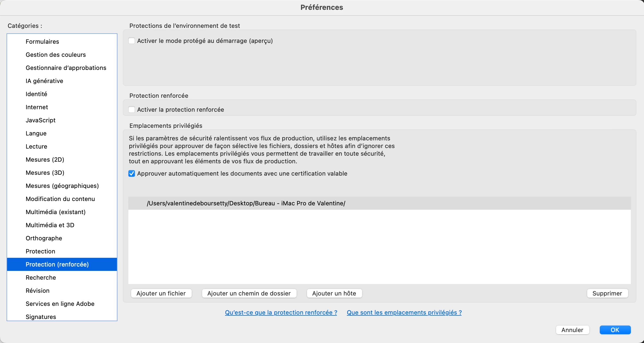
Task: Click Ajouter un chemin de dossier
Action: pyautogui.click(x=249, y=293)
